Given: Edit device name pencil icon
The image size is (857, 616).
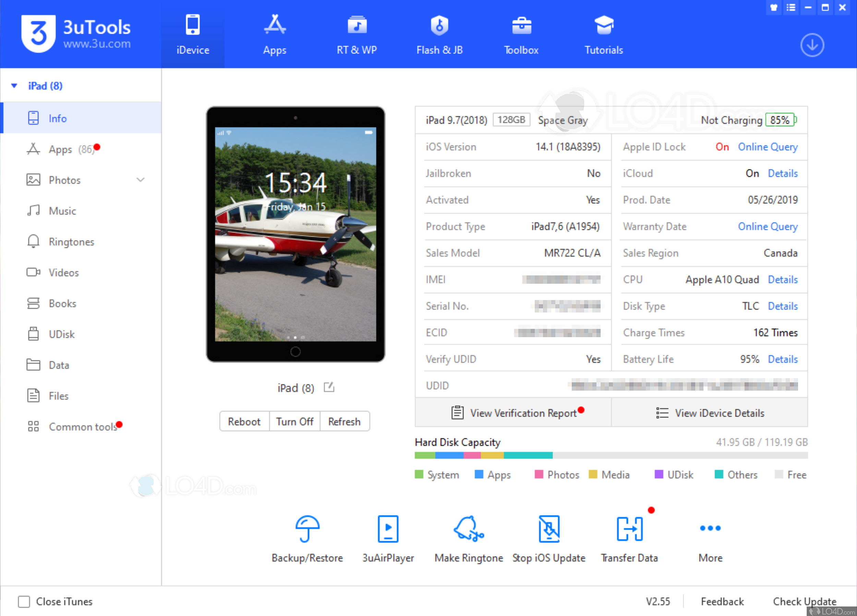Looking at the screenshot, I should tap(329, 387).
